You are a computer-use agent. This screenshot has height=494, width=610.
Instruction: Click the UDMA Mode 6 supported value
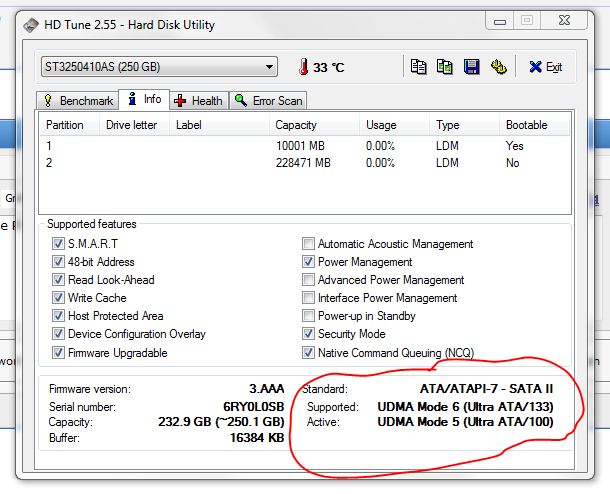[465, 406]
